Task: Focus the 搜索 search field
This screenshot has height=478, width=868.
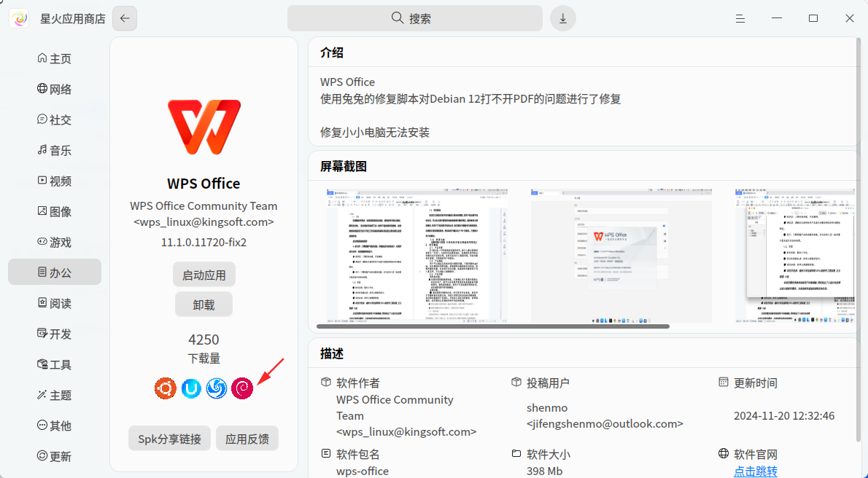Action: [x=414, y=18]
